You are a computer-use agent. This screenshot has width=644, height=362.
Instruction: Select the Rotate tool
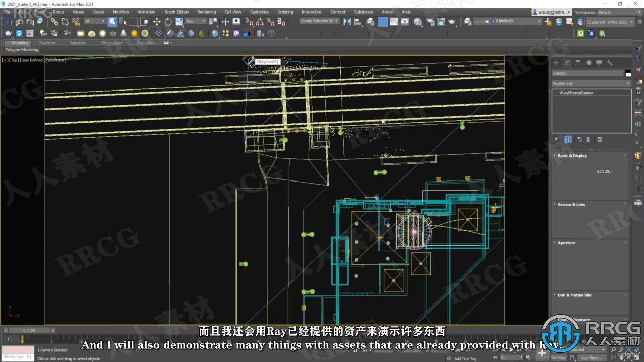(x=168, y=22)
